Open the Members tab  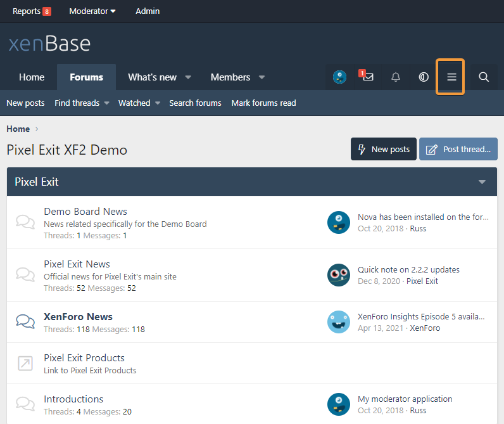point(230,77)
